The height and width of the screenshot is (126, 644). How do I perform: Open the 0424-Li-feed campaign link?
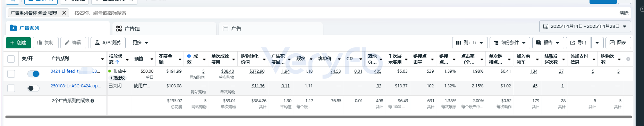click(75, 71)
